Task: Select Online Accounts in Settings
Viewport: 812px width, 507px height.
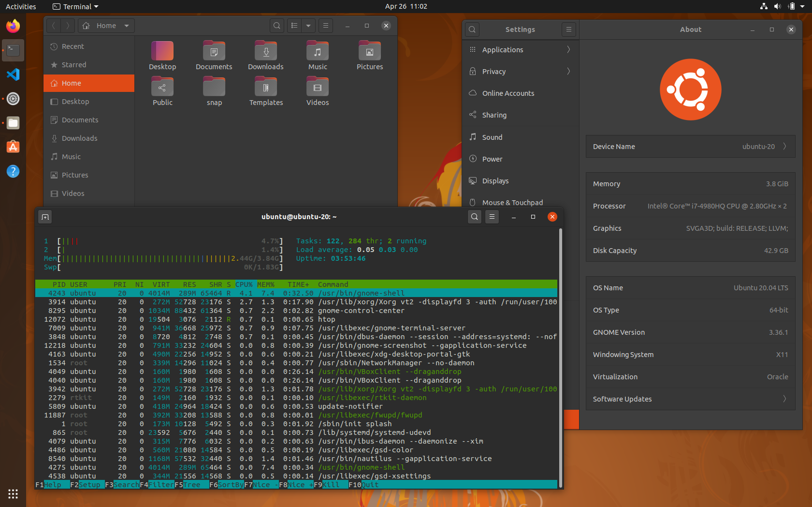Action: coord(521,93)
